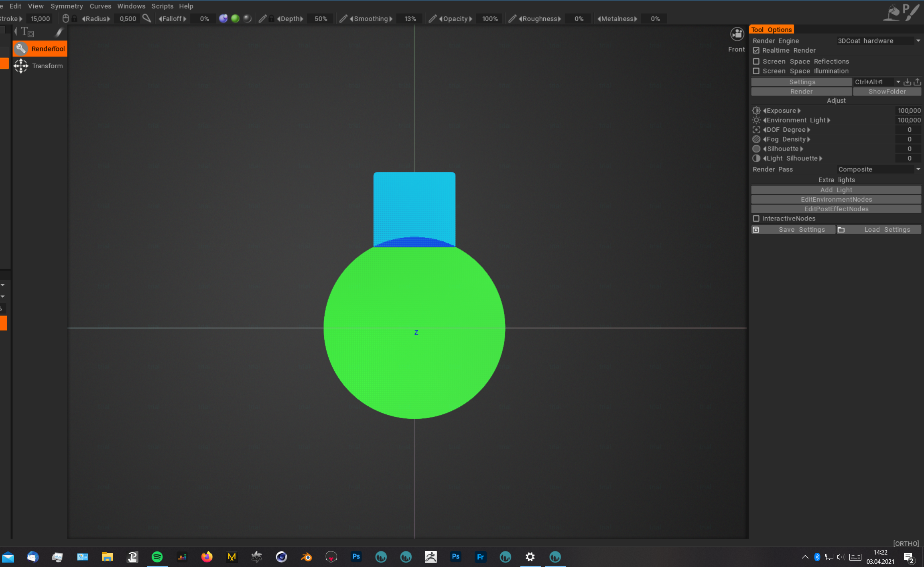This screenshot has width=924, height=567.
Task: Expand the Ctrl+Alt+1 preset dropdown
Action: pyautogui.click(x=898, y=82)
